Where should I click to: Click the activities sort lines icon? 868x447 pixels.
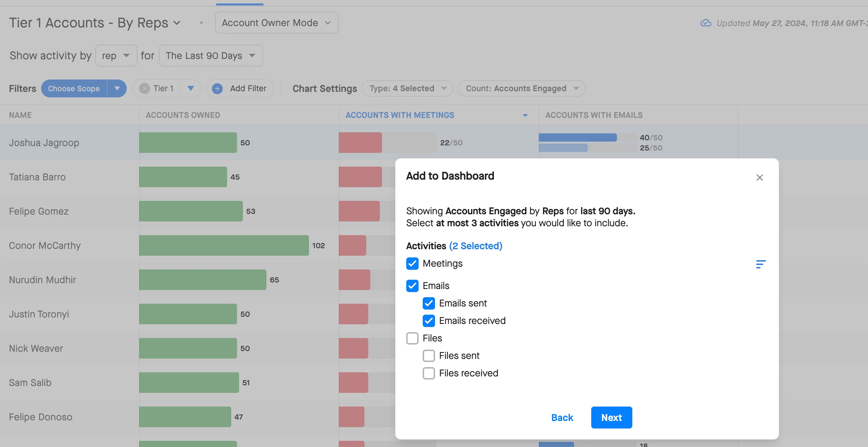click(760, 264)
